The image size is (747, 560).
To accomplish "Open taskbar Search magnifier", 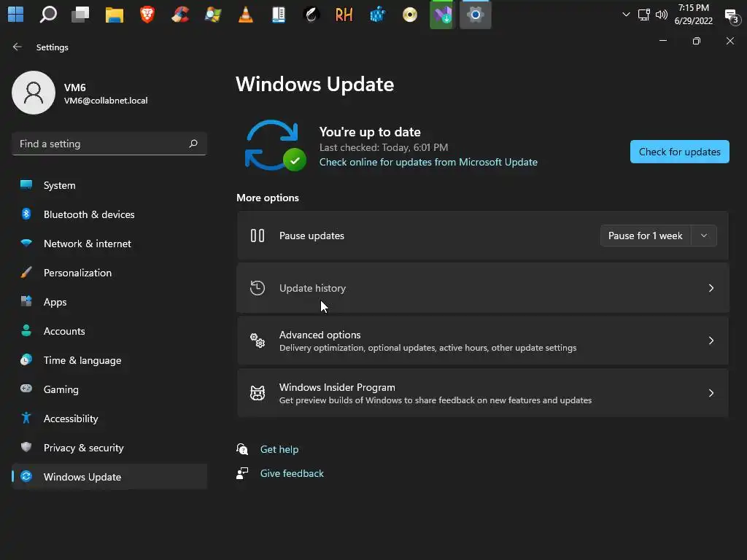I will 48,15.
